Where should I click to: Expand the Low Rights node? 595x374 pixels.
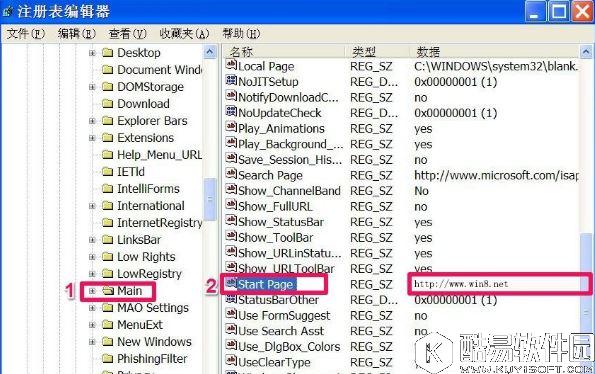pyautogui.click(x=92, y=257)
